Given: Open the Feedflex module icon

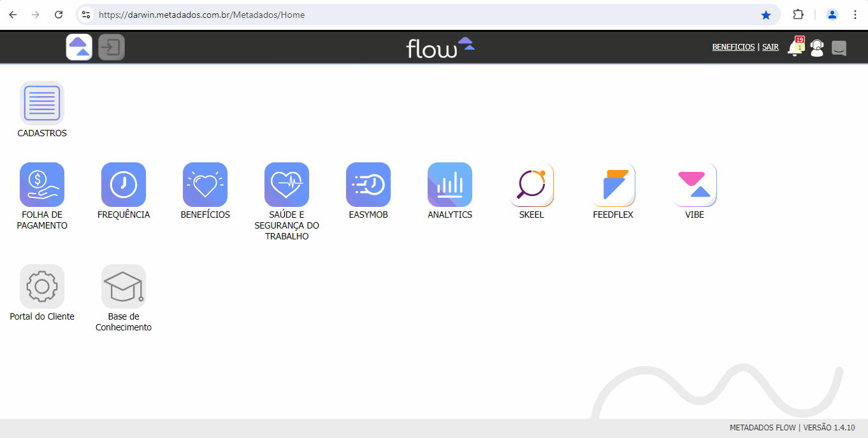Looking at the screenshot, I should coord(613,185).
